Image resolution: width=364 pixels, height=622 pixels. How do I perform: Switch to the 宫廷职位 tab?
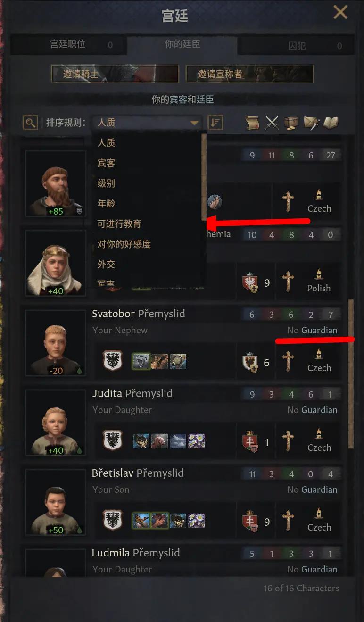68,45
